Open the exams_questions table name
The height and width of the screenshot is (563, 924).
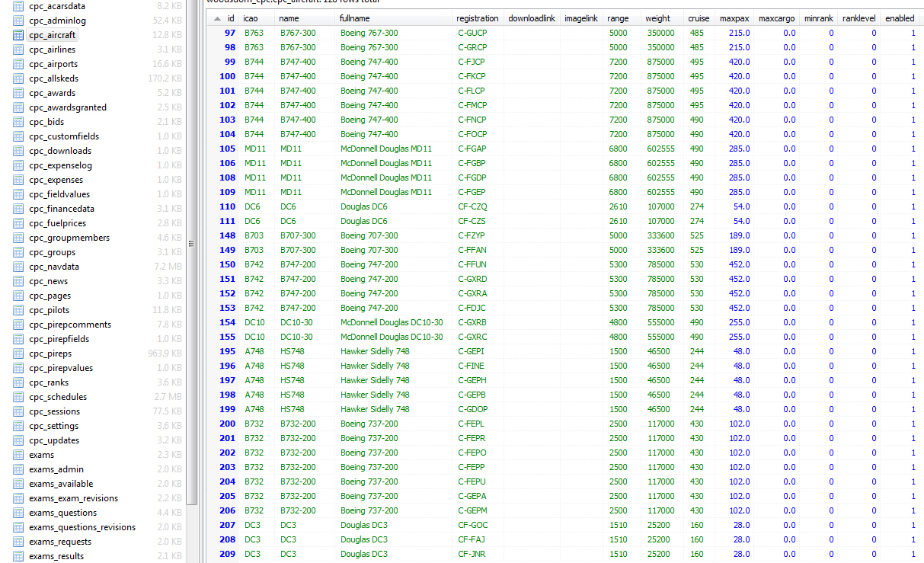click(62, 513)
